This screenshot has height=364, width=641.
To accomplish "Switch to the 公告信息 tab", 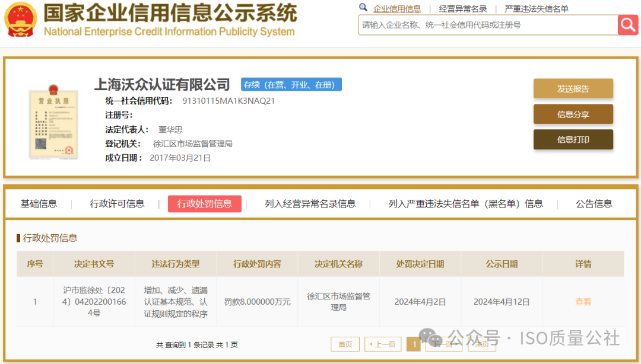I will click(x=594, y=203).
